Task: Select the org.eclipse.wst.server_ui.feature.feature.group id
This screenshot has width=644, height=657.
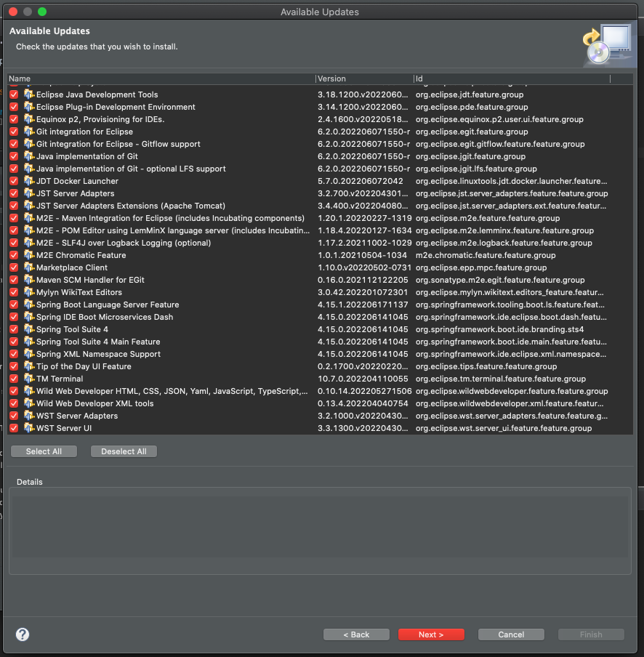Action: (504, 428)
